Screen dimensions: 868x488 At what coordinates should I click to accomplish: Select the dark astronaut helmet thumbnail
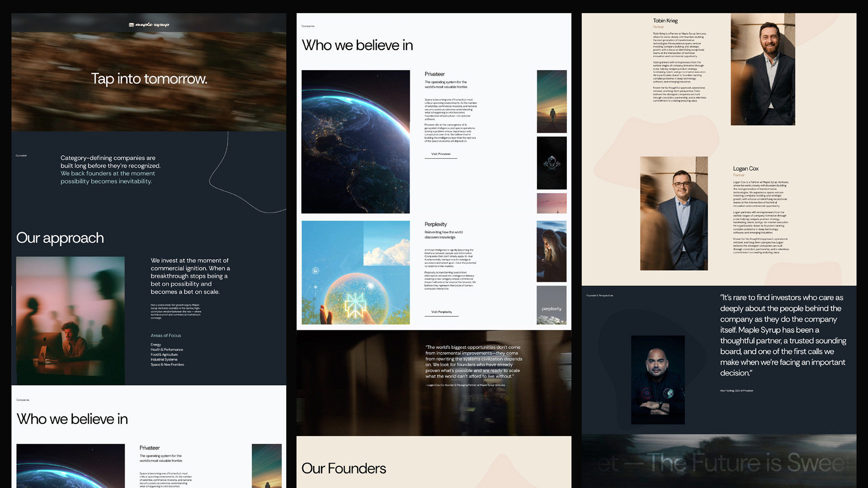552,163
